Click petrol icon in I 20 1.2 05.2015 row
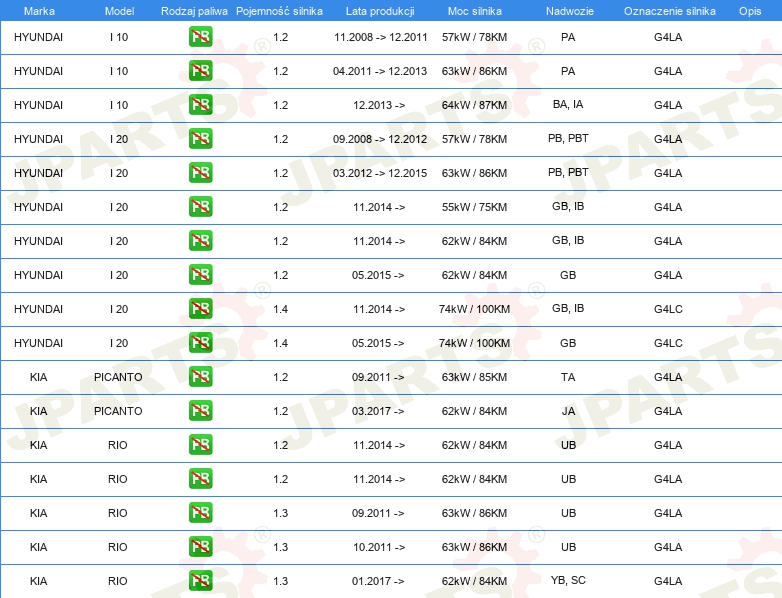 point(200,275)
